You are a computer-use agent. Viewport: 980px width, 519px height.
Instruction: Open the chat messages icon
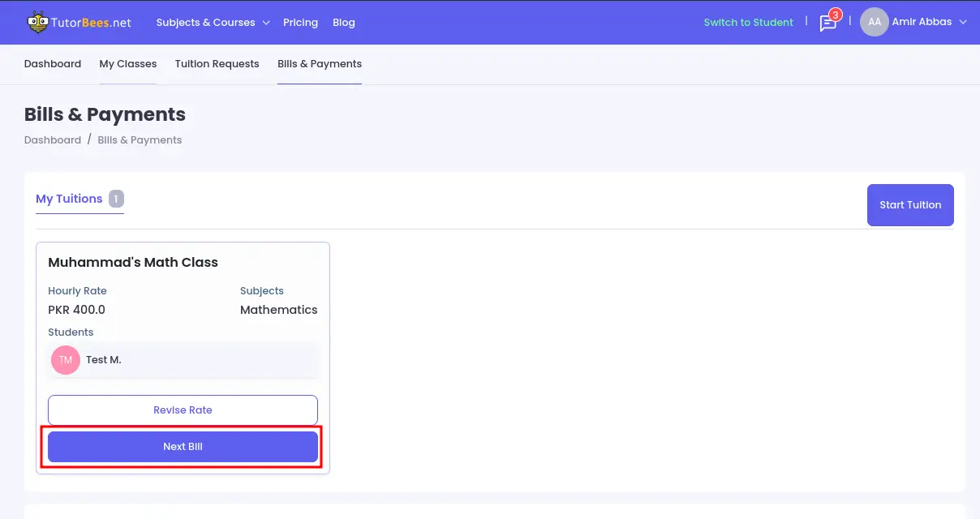(x=827, y=23)
